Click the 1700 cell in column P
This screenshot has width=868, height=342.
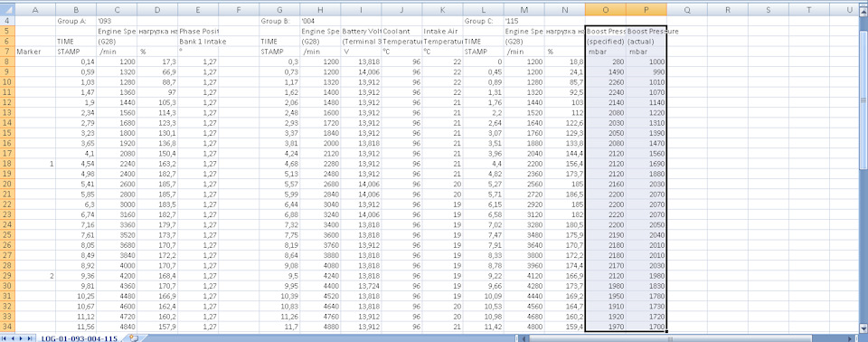pos(646,327)
